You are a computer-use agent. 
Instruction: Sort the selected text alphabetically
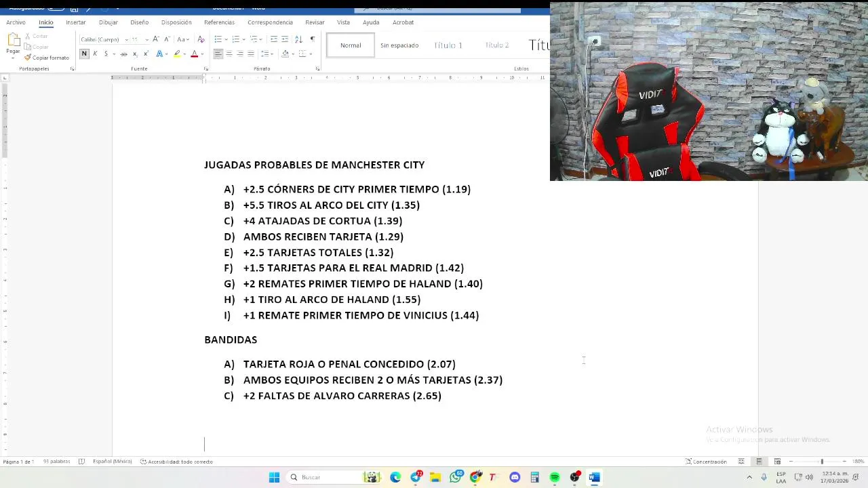pyautogui.click(x=298, y=39)
